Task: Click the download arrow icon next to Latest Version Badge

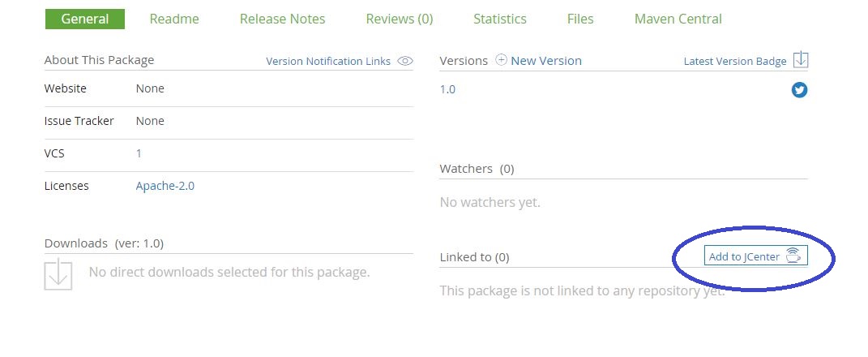Action: [801, 60]
